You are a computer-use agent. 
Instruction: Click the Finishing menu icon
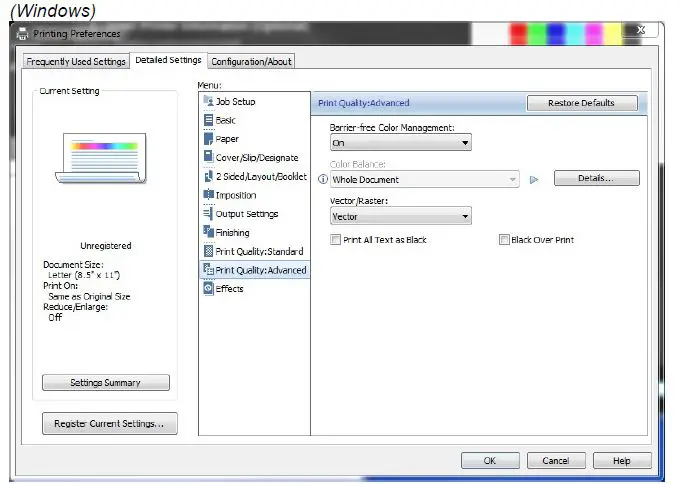click(x=208, y=232)
